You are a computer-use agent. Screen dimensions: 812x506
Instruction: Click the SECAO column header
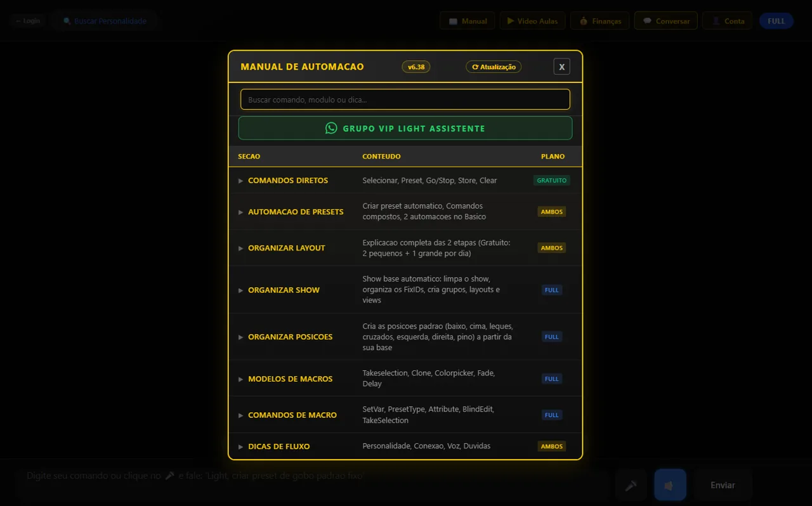[249, 157]
